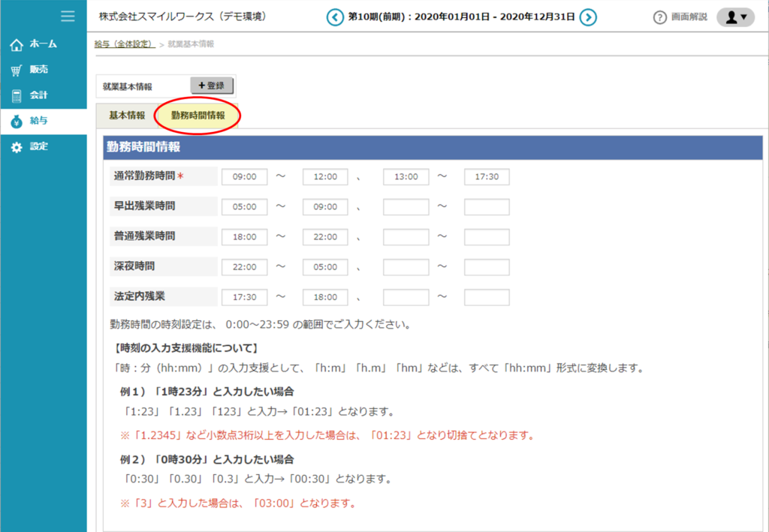Click the 0:00～23:59 range instruction text
769x532 pixels.
tap(261, 325)
